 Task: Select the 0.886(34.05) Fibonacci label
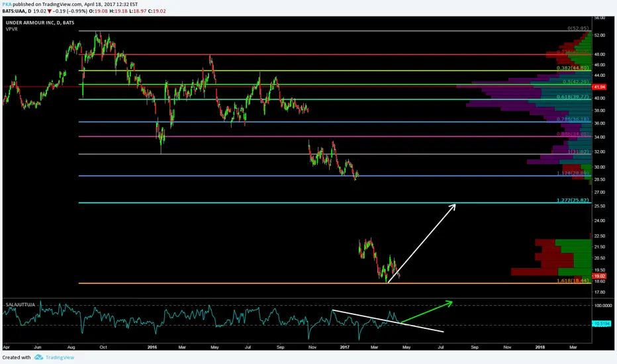pos(573,134)
